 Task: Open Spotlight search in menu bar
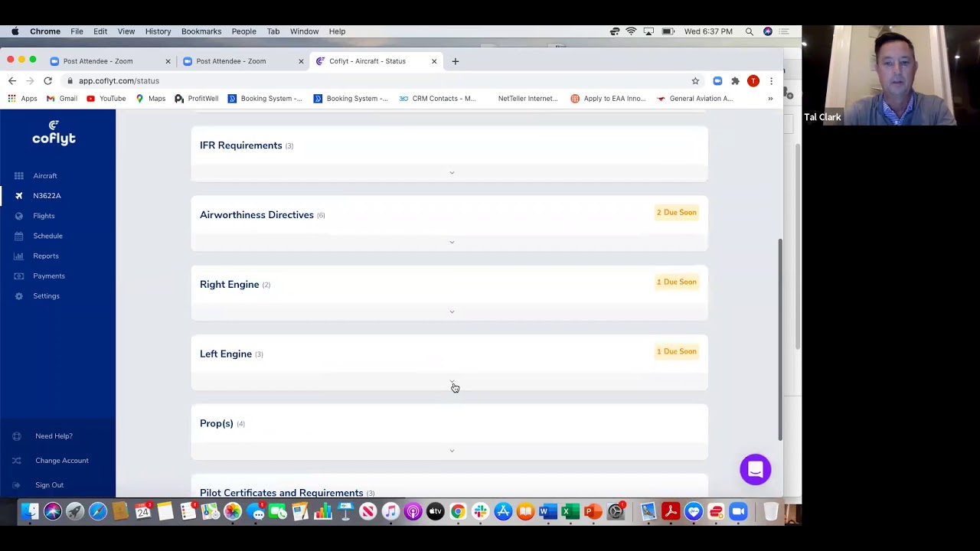tap(749, 31)
